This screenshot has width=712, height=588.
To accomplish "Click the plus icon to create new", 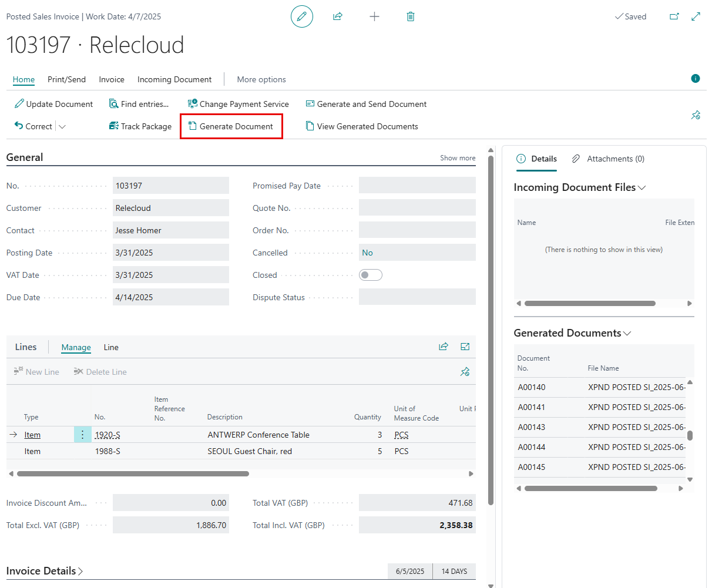I will point(374,16).
